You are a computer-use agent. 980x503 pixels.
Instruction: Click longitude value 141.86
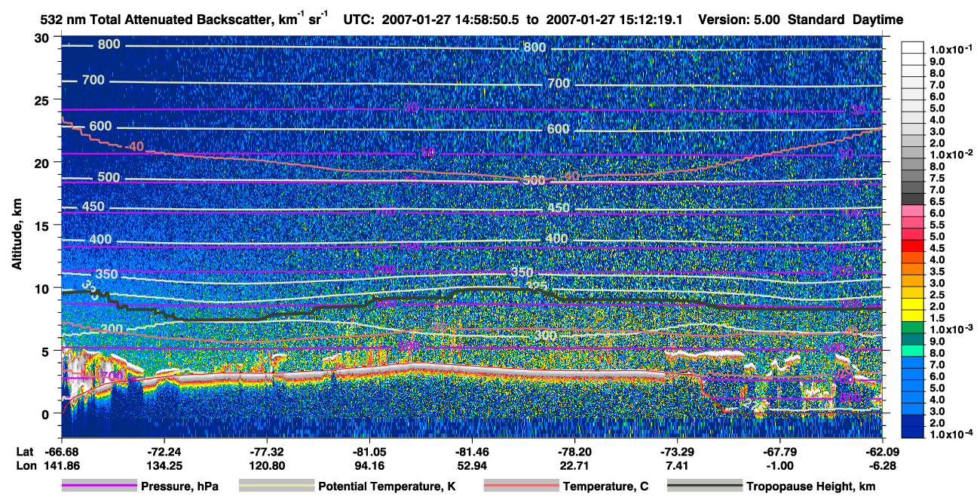62,466
